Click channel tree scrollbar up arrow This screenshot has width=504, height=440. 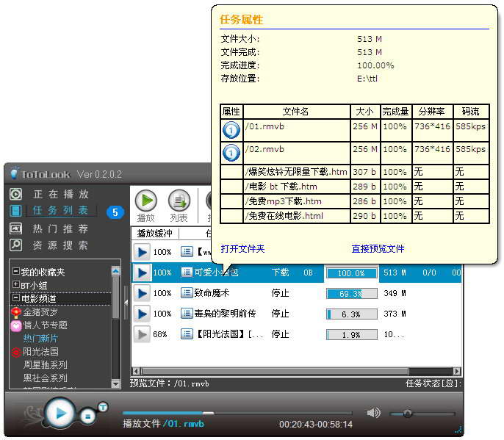tap(116, 270)
